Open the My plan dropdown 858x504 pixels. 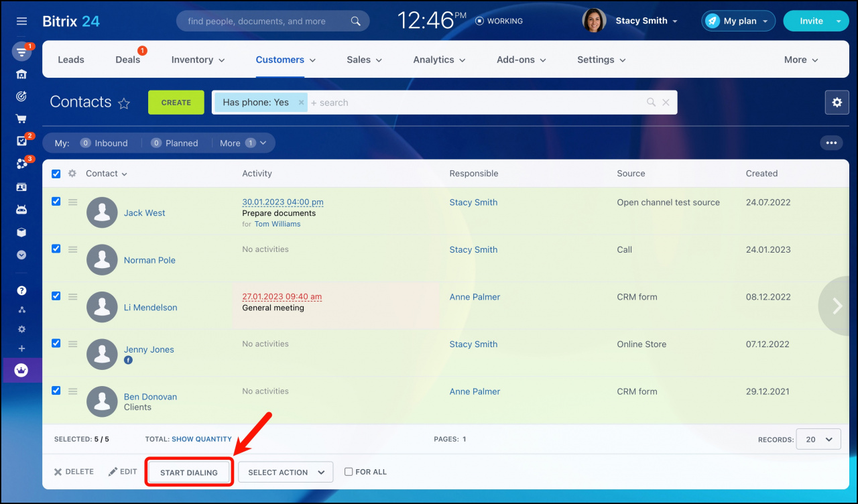coord(739,21)
